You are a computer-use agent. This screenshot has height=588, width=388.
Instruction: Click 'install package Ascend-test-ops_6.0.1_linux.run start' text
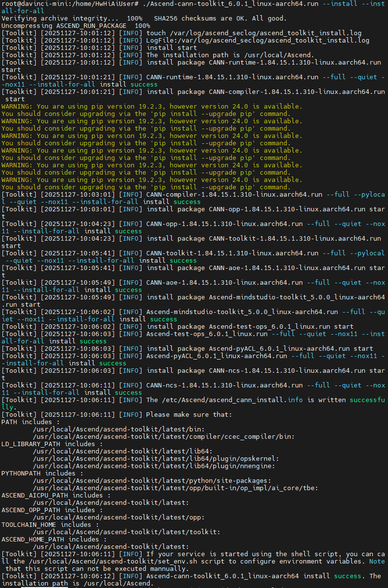click(250, 327)
